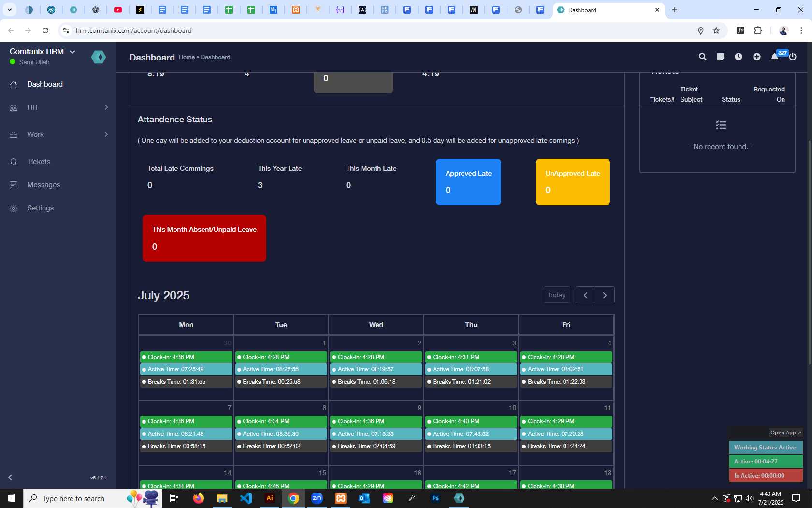Go to next month in calendar
This screenshot has width=812, height=508.
tap(605, 295)
